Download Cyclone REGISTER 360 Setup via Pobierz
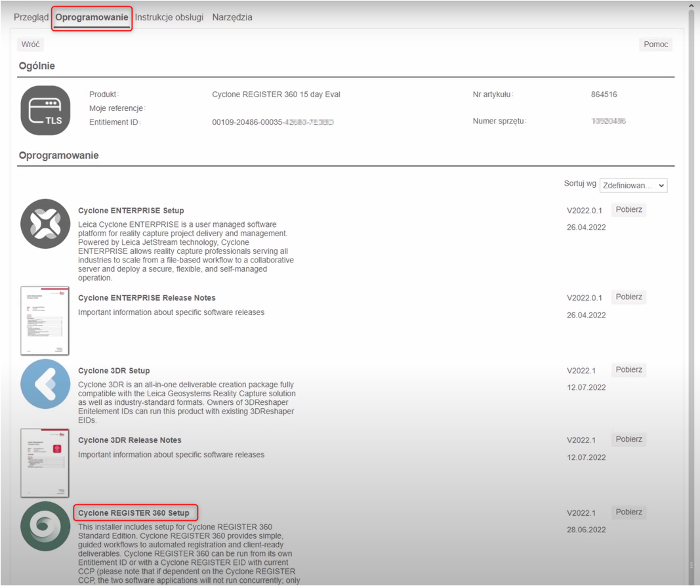 [x=628, y=513]
